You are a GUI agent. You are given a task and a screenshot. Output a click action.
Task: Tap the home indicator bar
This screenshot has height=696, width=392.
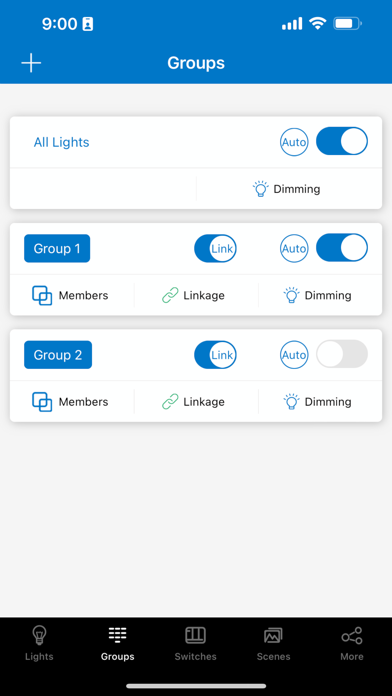pos(196,686)
